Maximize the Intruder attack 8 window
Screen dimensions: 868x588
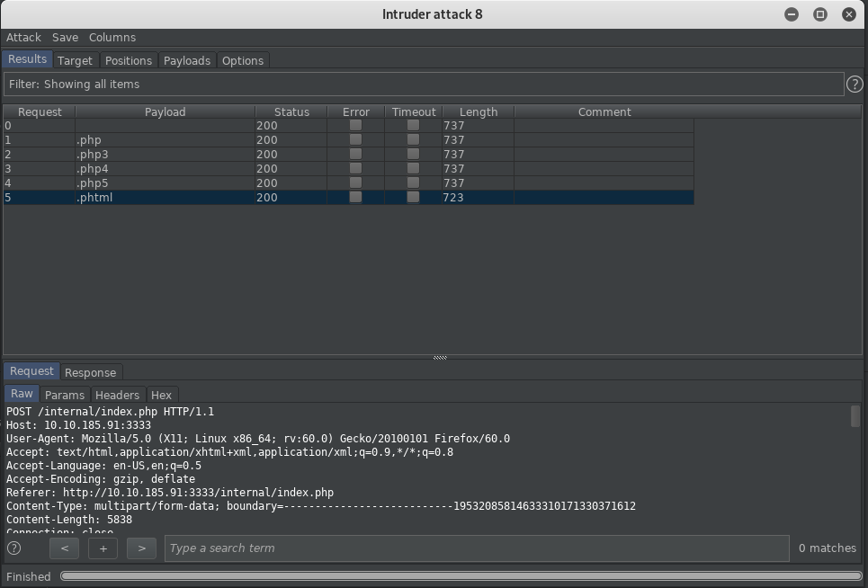820,14
